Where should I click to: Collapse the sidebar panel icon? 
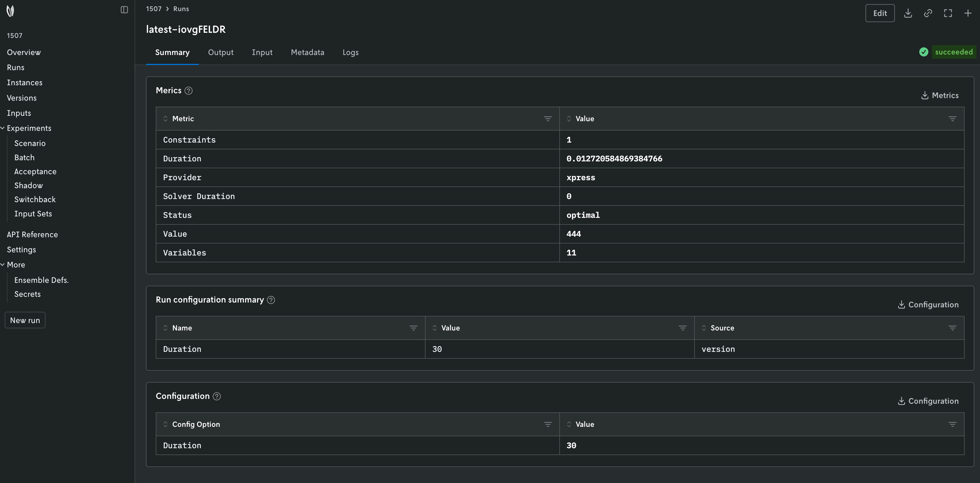point(124,10)
